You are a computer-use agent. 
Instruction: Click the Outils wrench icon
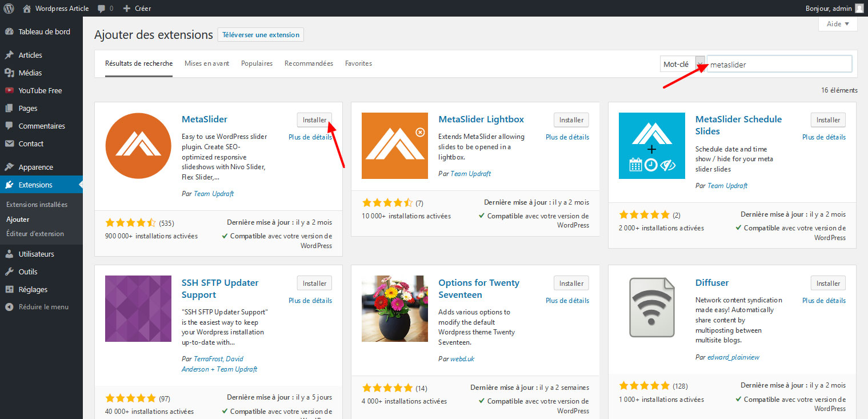[9, 272]
